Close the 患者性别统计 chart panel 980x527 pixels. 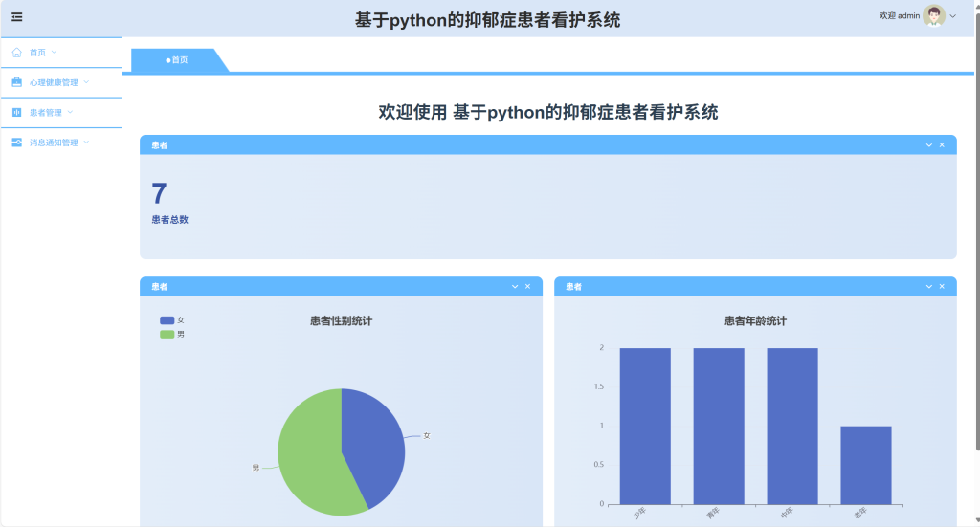(x=528, y=287)
